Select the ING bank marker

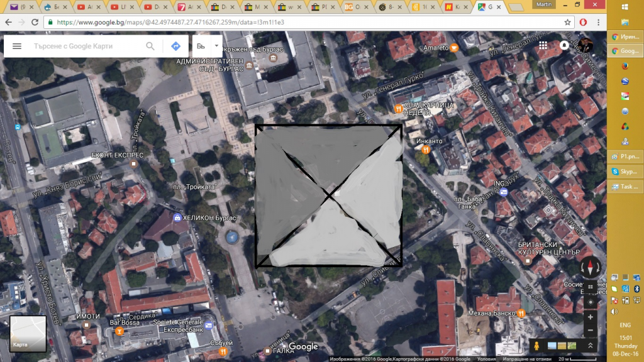[x=504, y=192]
